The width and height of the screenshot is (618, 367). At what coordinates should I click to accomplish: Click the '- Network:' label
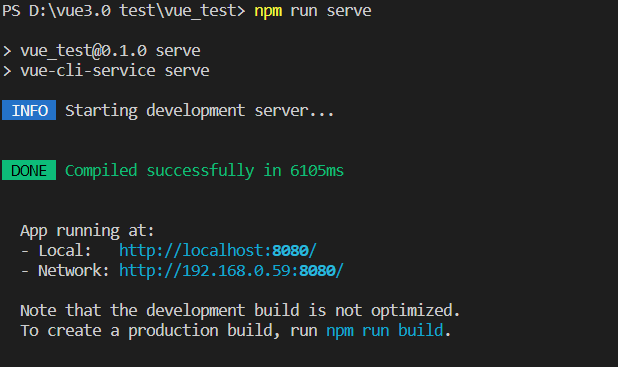tap(65, 271)
